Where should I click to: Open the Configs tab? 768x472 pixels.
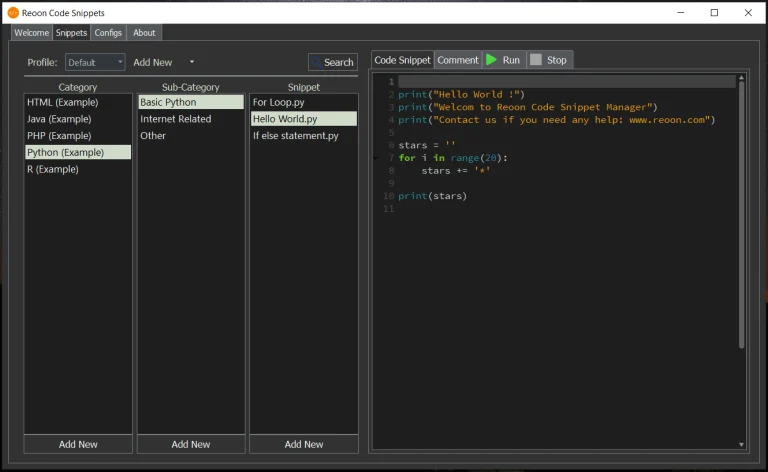108,33
